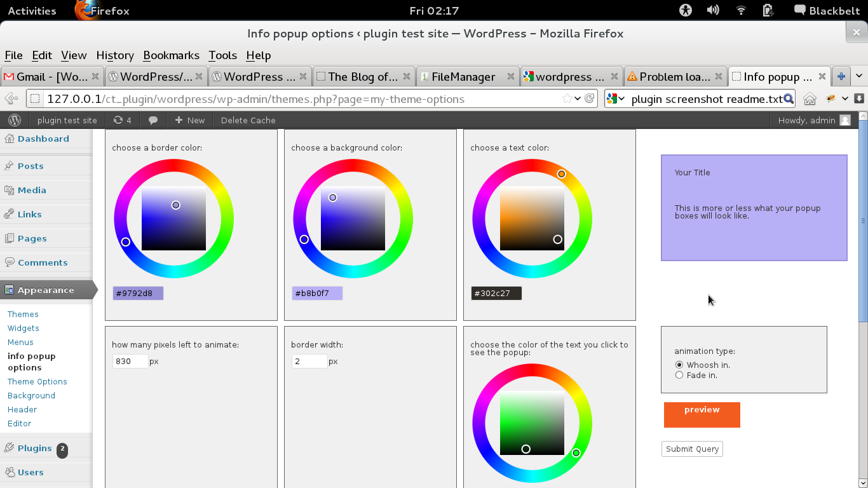The width and height of the screenshot is (868, 488).
Task: Click the Firefox home icon
Action: click(810, 98)
